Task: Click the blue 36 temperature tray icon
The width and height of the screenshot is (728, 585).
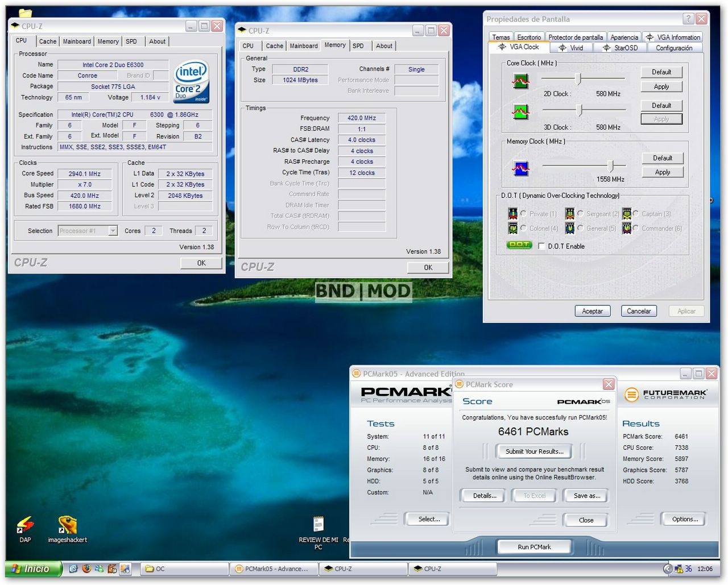Action: [x=688, y=569]
